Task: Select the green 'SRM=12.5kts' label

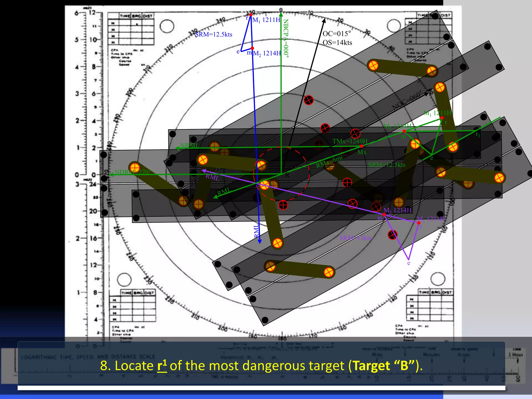Action: pyautogui.click(x=387, y=165)
